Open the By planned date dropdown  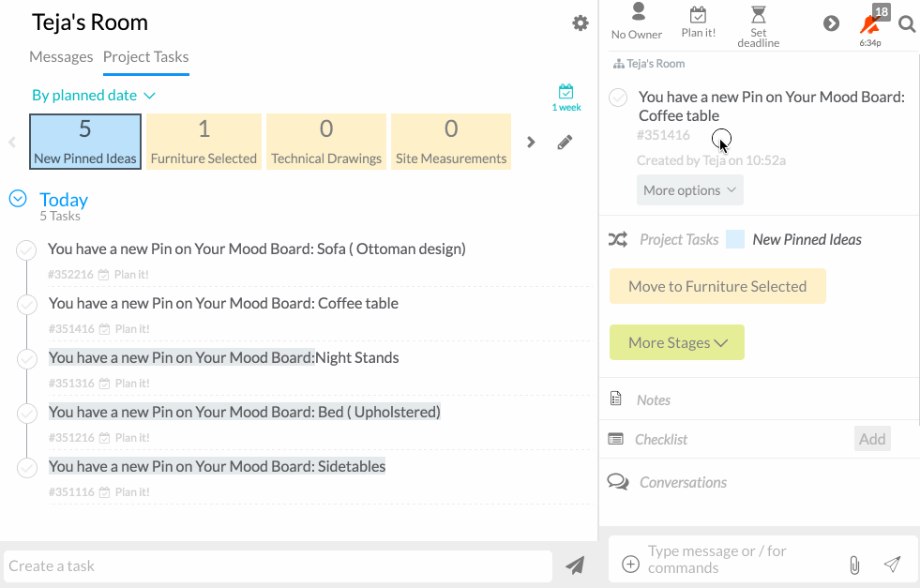click(x=93, y=96)
